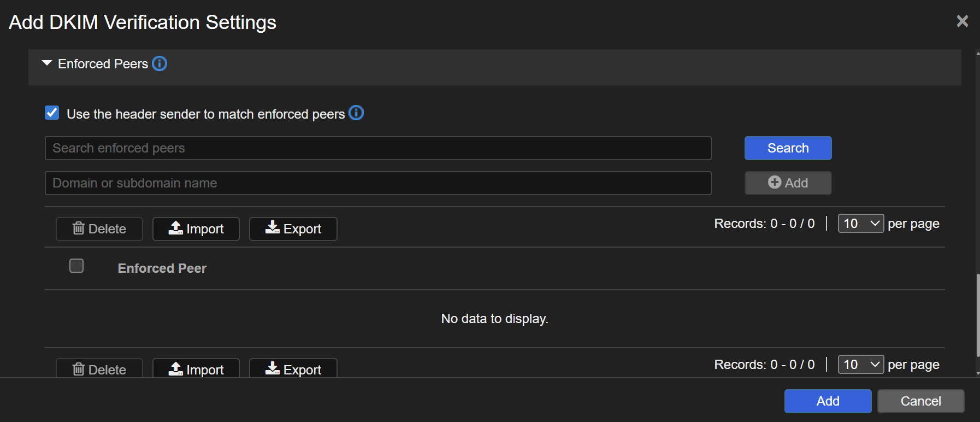This screenshot has height=422, width=980.
Task: Collapse the Enforced Peers section
Action: tap(47, 63)
